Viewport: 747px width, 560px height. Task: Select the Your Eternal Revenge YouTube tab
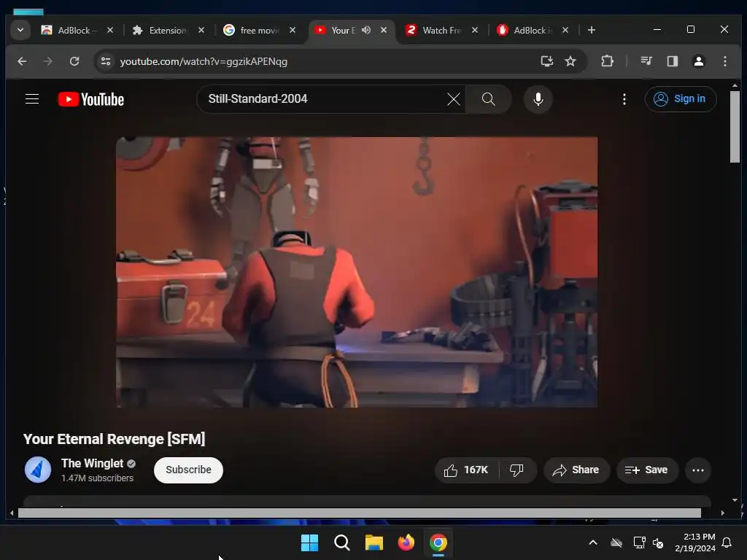[x=343, y=30]
